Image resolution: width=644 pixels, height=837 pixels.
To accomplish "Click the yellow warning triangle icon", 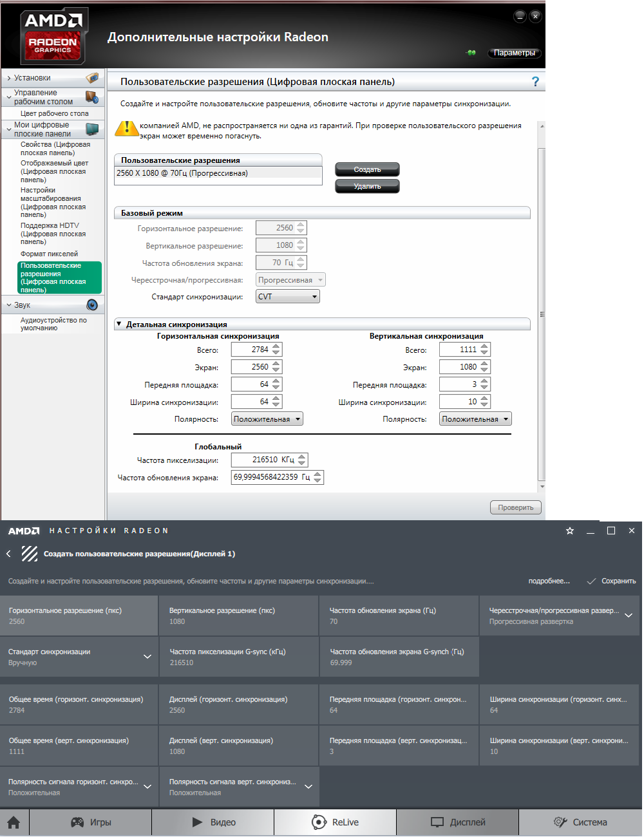I will [127, 128].
